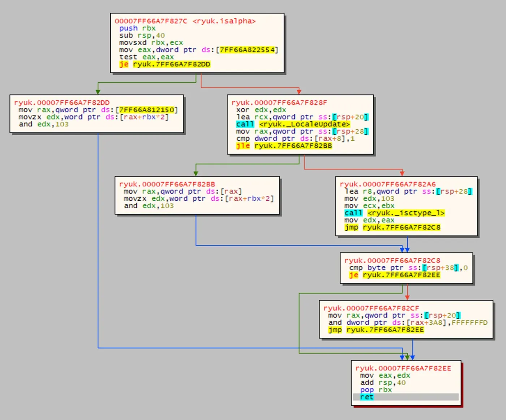
Task: Click the xor edx,edx instruction
Action: tap(261, 110)
